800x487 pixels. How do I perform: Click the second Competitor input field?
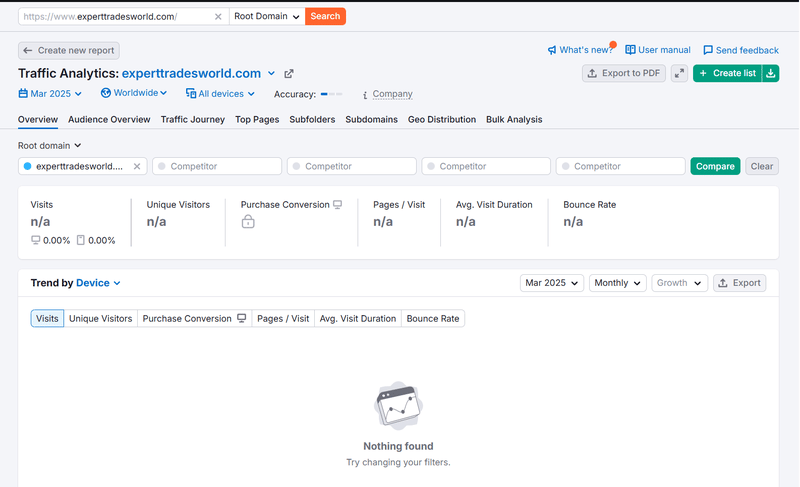pos(352,166)
